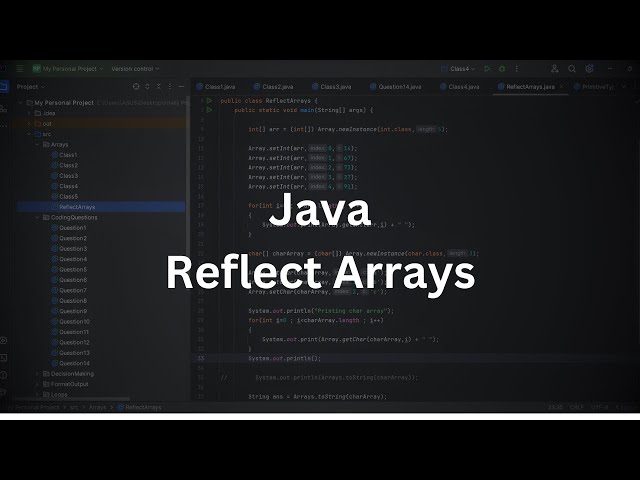
Task: Collapse the CodingQuestions package
Action: pos(37,218)
